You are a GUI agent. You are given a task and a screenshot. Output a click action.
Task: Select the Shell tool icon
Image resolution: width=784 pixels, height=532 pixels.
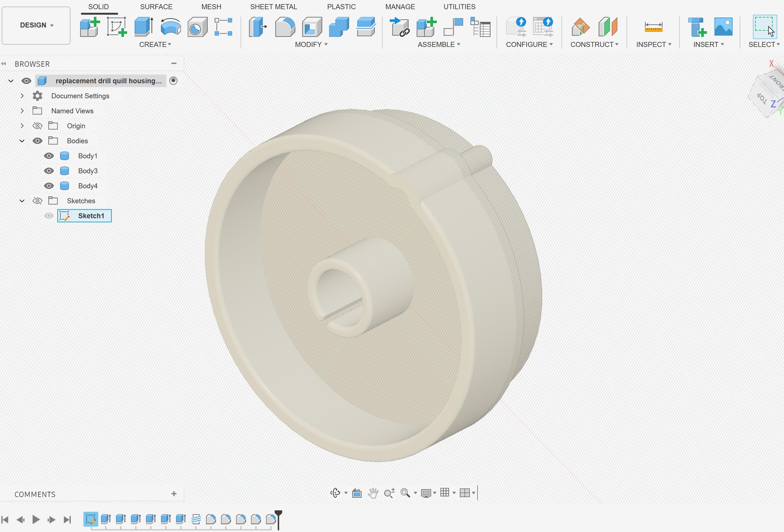pyautogui.click(x=312, y=27)
